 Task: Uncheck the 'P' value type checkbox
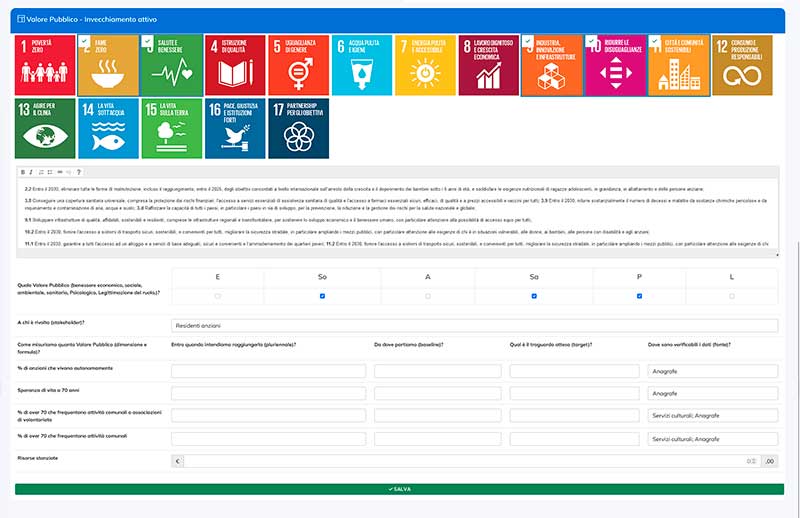pyautogui.click(x=638, y=296)
